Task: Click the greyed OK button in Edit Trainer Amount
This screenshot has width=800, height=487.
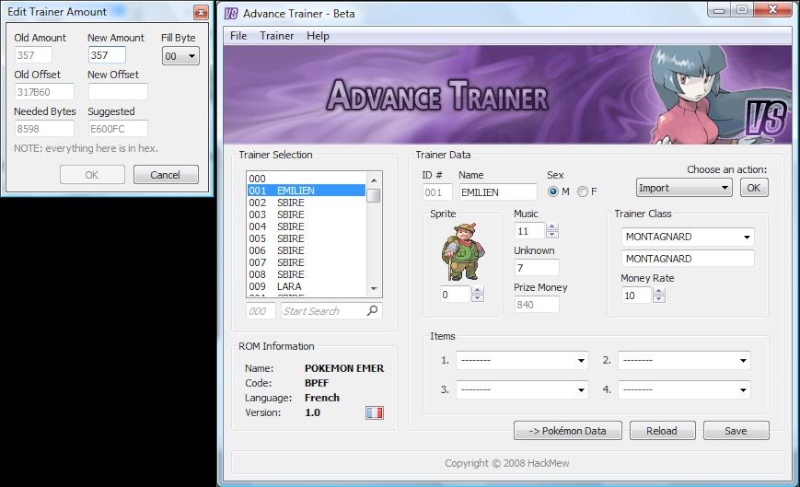Action: [x=92, y=174]
